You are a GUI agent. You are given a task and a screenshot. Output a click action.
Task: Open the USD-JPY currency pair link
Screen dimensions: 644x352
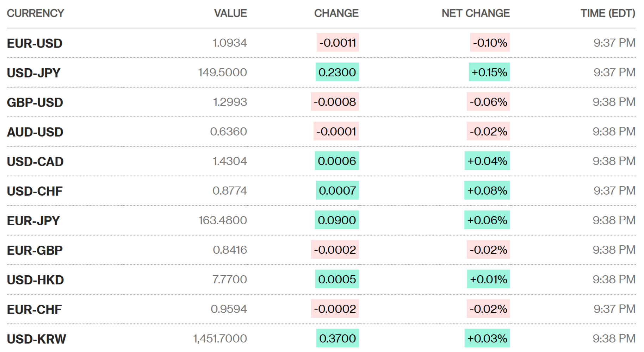(33, 73)
